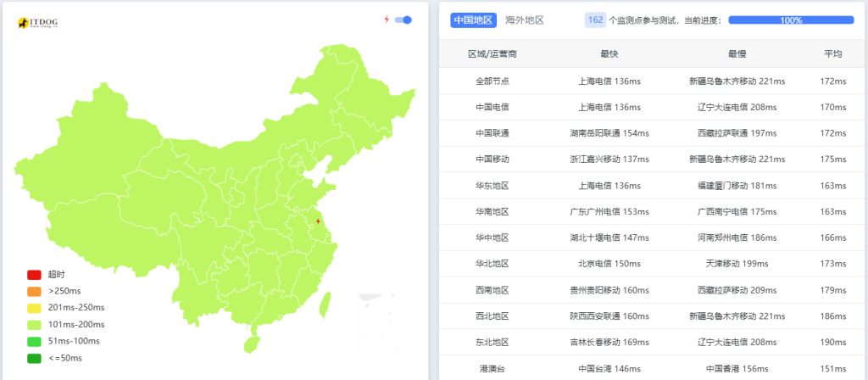Select the orange >250ms legend swatch

point(34,292)
